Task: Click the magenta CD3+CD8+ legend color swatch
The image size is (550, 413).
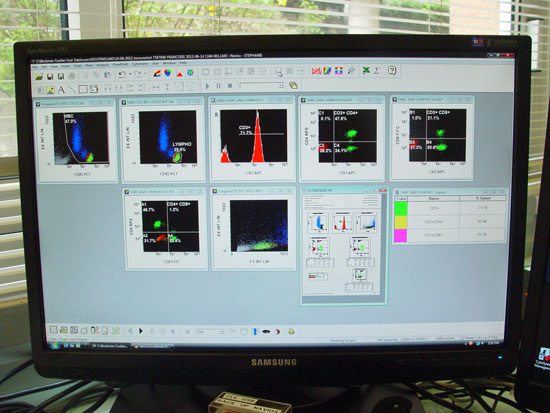Action: pyautogui.click(x=401, y=235)
